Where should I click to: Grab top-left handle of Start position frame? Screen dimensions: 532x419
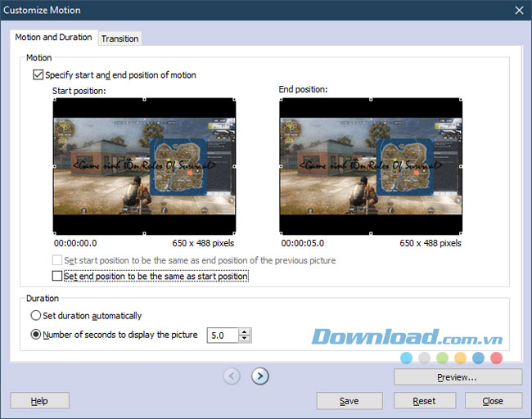pyautogui.click(x=55, y=99)
